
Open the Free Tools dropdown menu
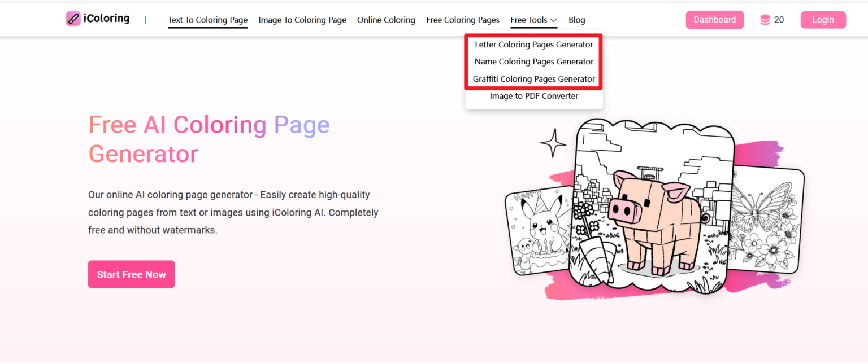coord(529,19)
